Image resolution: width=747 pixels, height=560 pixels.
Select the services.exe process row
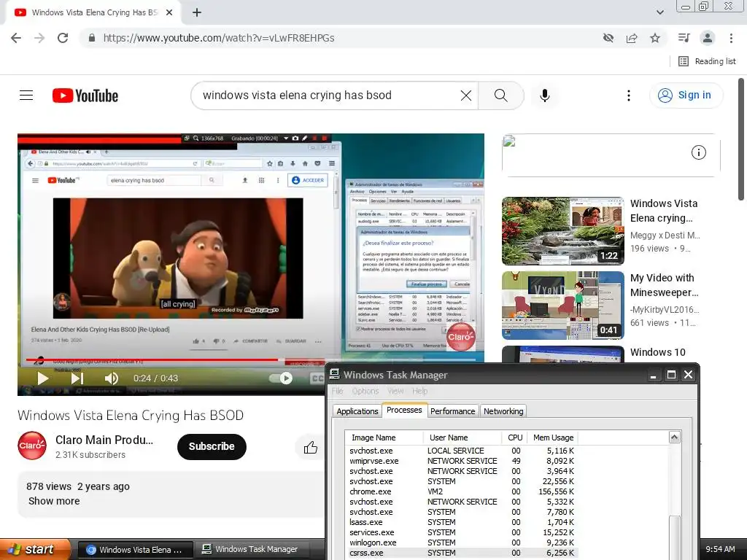coord(462,532)
